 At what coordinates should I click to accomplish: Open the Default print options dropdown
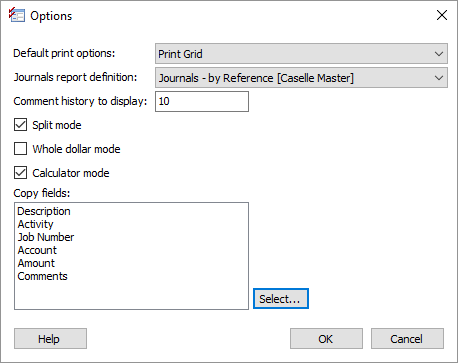coord(301,54)
